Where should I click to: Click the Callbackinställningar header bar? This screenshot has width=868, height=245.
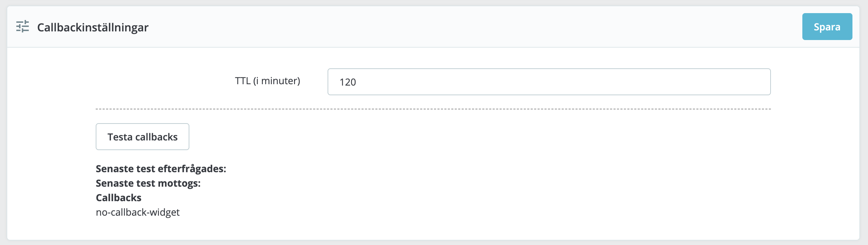(433, 27)
